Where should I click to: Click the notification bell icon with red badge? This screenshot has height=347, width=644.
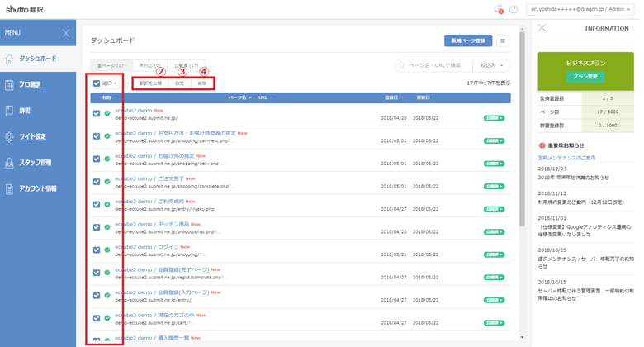click(x=499, y=9)
